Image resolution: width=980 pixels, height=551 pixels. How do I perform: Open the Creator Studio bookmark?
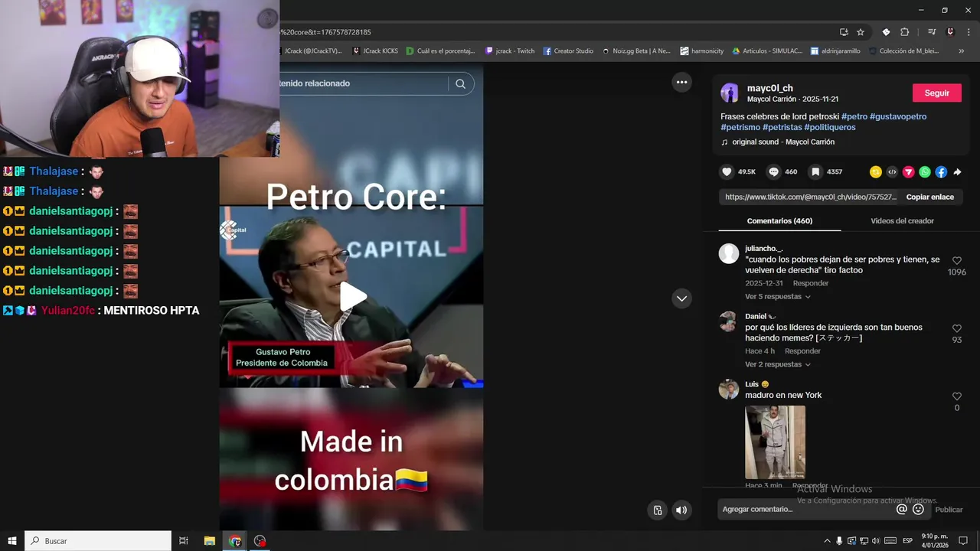(568, 51)
